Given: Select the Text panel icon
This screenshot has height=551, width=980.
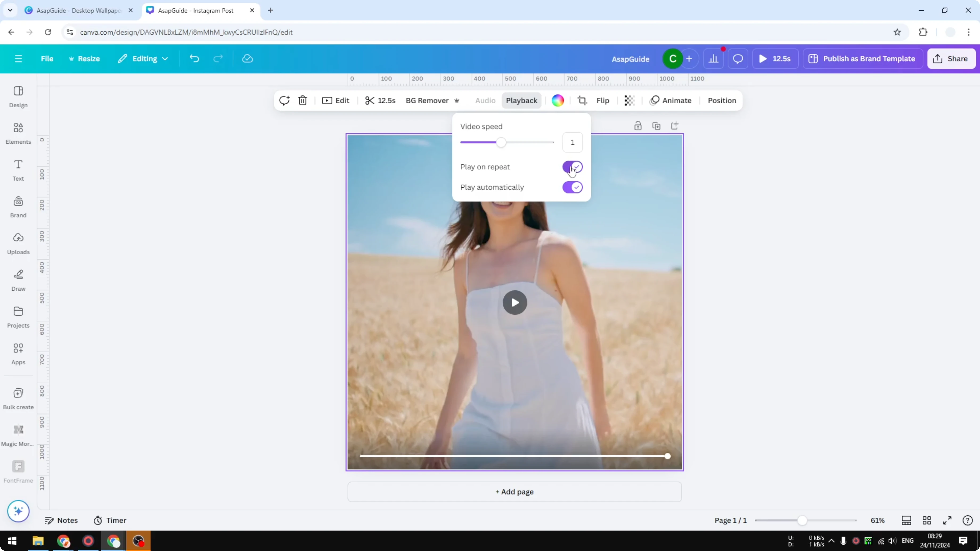Looking at the screenshot, I should (x=18, y=170).
